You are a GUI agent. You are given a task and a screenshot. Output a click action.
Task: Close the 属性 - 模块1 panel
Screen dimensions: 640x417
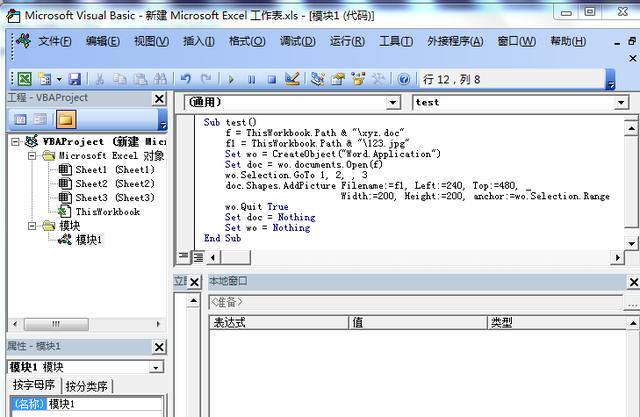click(159, 347)
